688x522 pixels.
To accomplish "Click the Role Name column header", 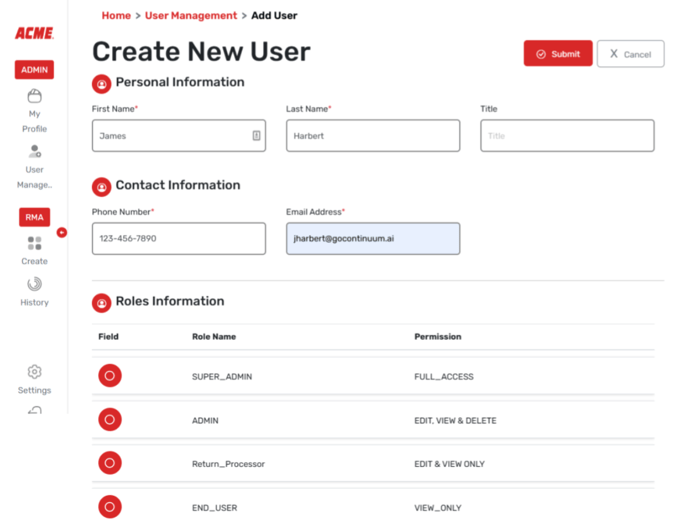I will [x=214, y=336].
